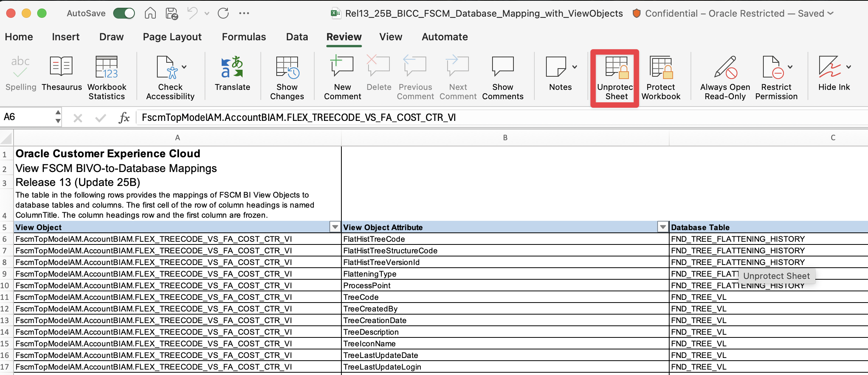The height and width of the screenshot is (375, 868).
Task: Toggle AutoSave off
Action: pyautogui.click(x=124, y=13)
